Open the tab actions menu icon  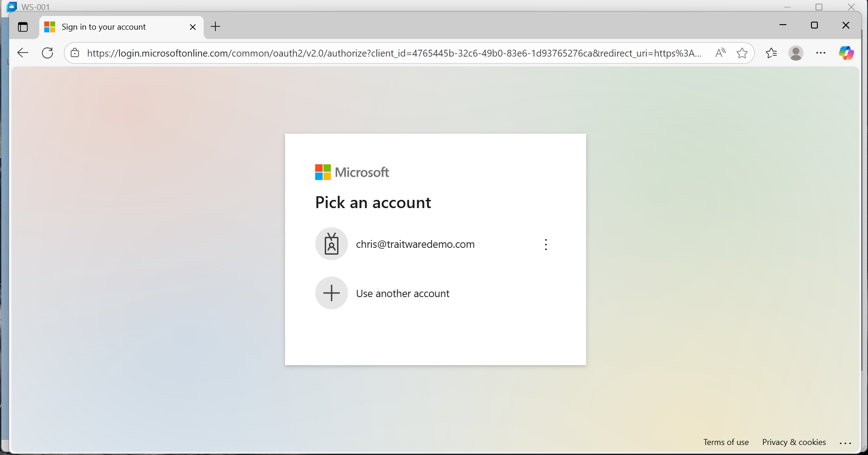[x=23, y=27]
